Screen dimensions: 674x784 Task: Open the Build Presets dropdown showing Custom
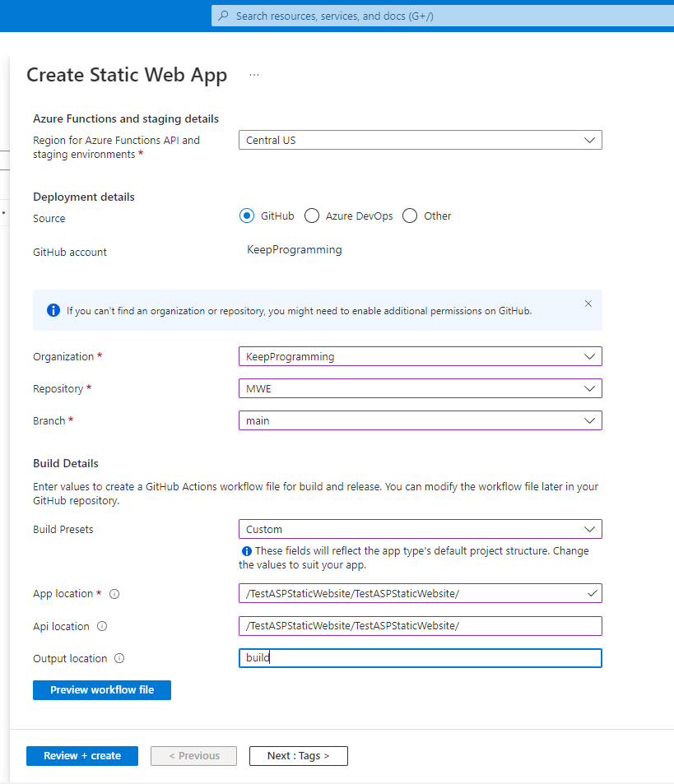pos(421,529)
